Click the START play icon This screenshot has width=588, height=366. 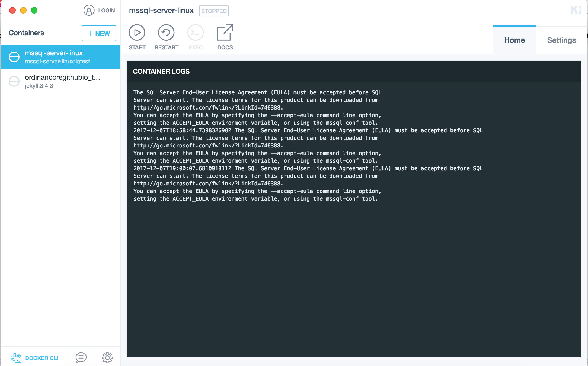point(137,33)
